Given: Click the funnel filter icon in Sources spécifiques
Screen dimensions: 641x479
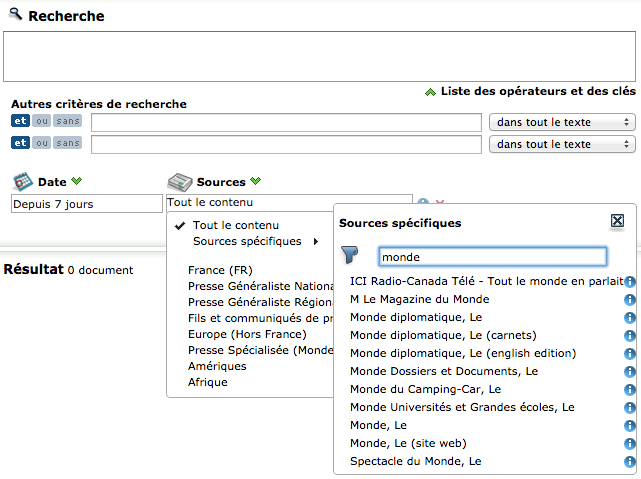Looking at the screenshot, I should pyautogui.click(x=350, y=255).
